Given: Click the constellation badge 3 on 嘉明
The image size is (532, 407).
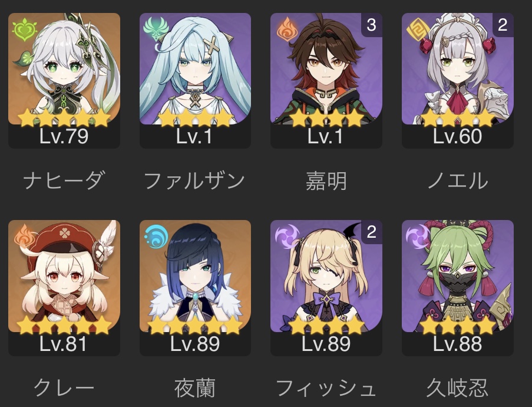Looking at the screenshot, I should click(x=371, y=25).
